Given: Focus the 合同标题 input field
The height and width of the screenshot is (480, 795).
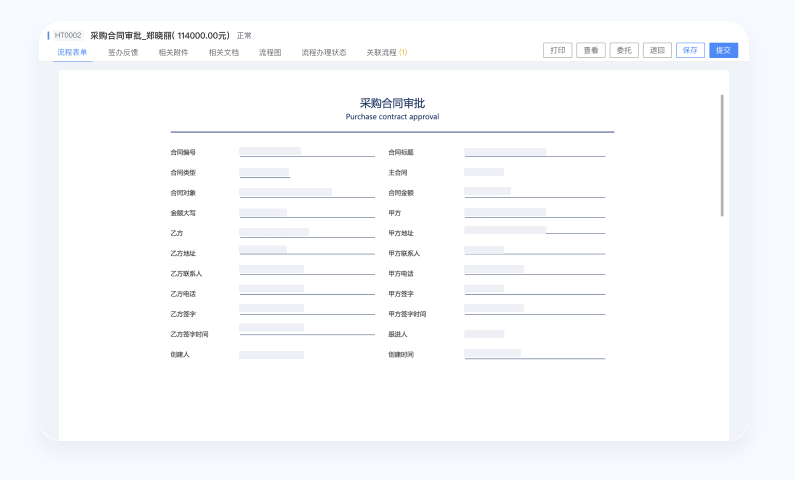Looking at the screenshot, I should (534, 152).
